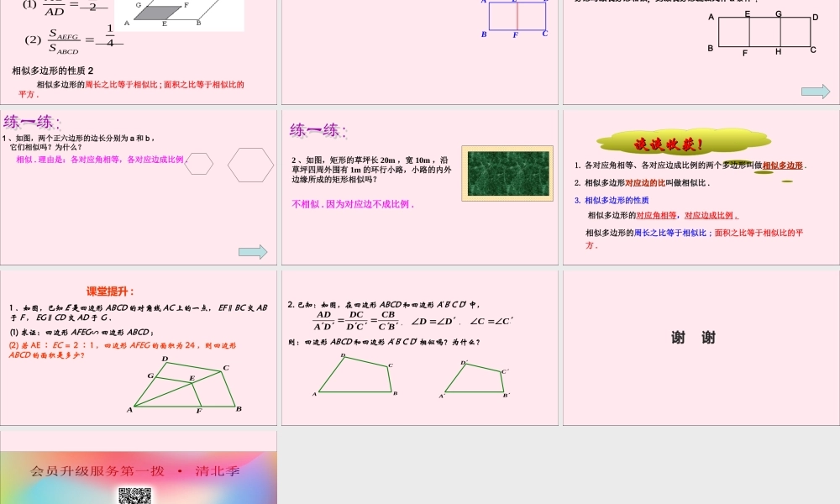Click the 会员升级服务第一拨 banner text
The width and height of the screenshot is (840, 504).
tap(134, 471)
